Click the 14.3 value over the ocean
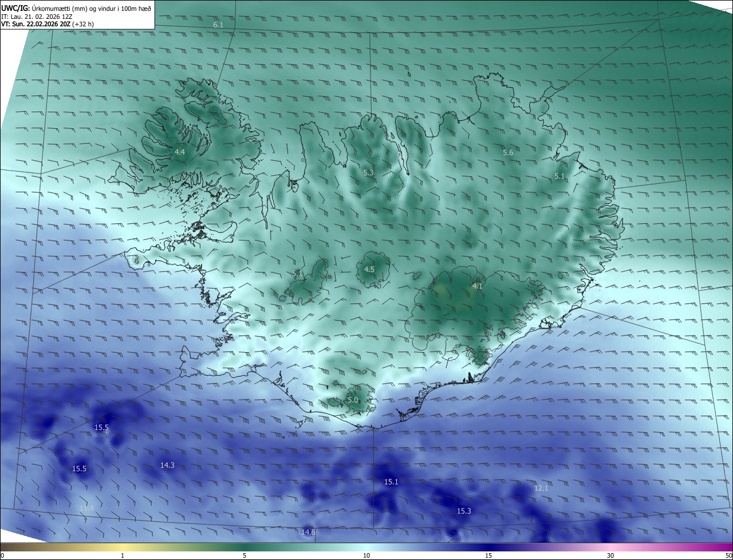Screen dimensions: 733x560 (x=167, y=466)
